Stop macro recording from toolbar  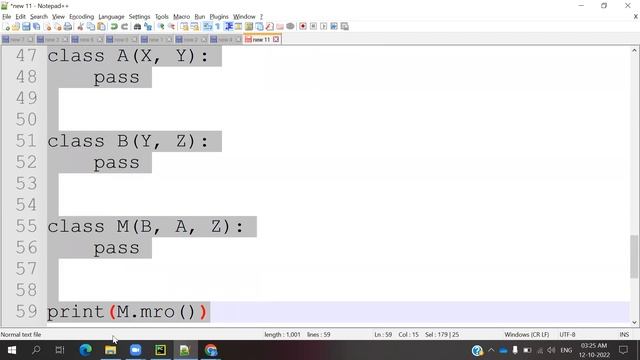tap(313, 27)
